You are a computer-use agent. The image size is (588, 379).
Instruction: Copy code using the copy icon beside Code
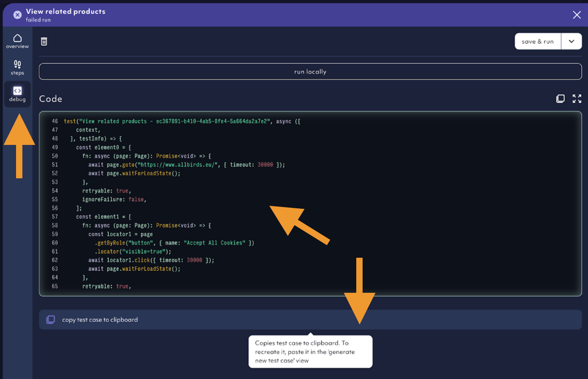pos(560,98)
